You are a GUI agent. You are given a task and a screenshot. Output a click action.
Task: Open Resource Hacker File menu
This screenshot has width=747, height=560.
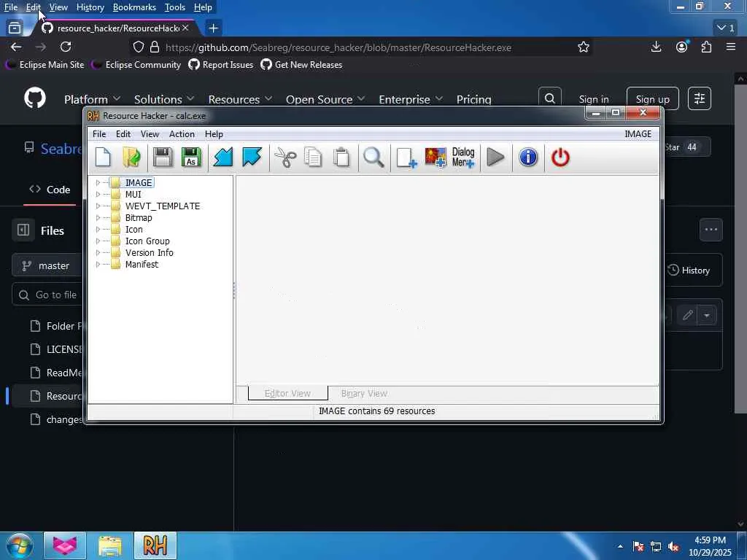pos(99,134)
